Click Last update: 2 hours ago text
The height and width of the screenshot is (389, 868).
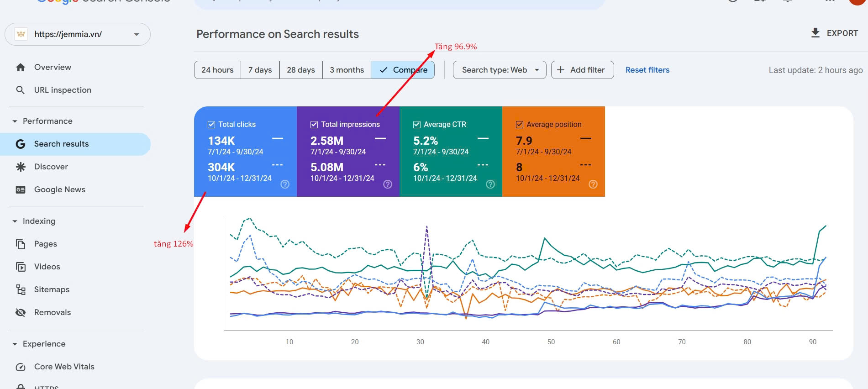(816, 70)
